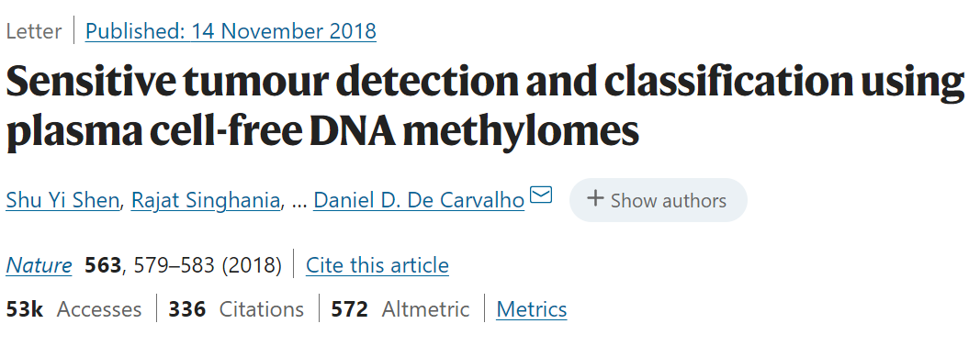Screen dimensions: 980x346
Task: Click the envelope icon beside De Carvalho
Action: pyautogui.click(x=541, y=195)
